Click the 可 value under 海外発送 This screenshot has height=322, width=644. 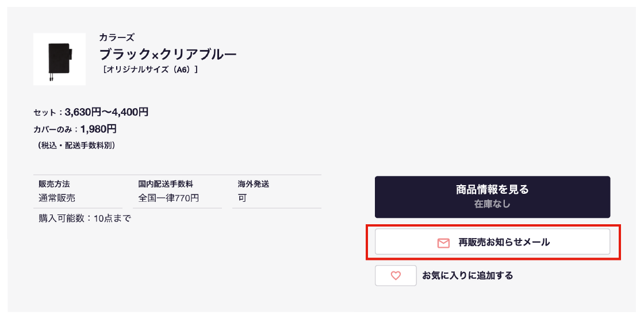[242, 198]
